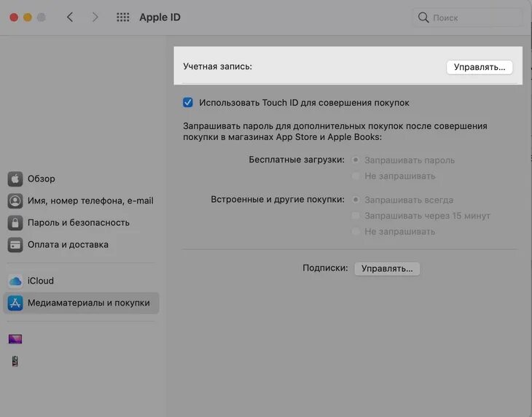This screenshot has width=532, height=417.
Task: Click the padlock icon in sidebar
Action: 15,223
